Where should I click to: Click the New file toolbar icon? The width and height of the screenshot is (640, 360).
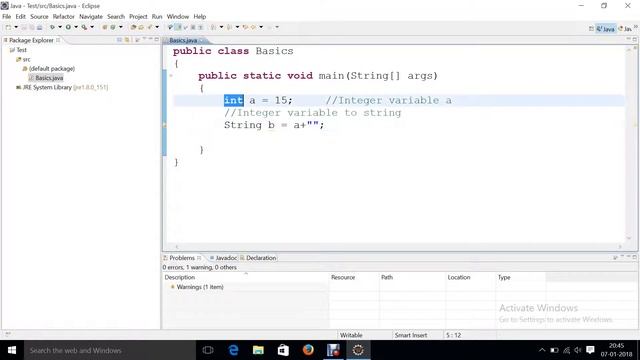tap(8, 27)
